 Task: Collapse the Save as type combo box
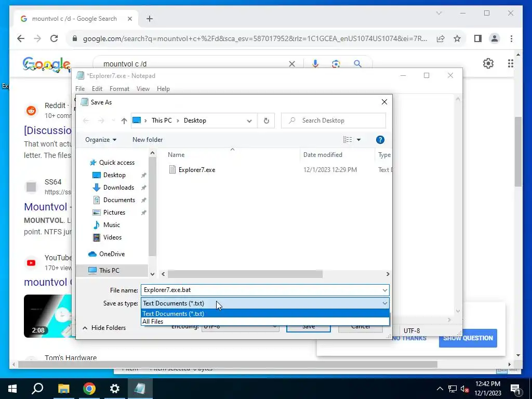[x=385, y=303]
